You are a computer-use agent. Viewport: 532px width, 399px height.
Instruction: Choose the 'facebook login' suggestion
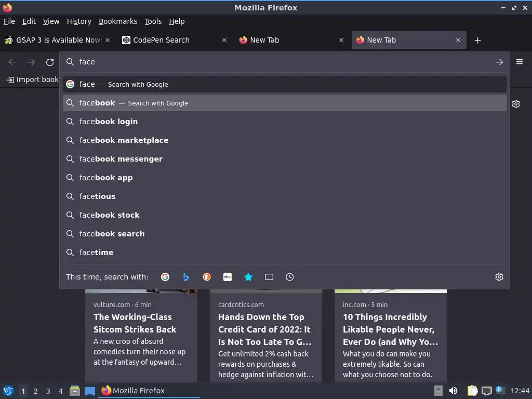[x=285, y=122]
